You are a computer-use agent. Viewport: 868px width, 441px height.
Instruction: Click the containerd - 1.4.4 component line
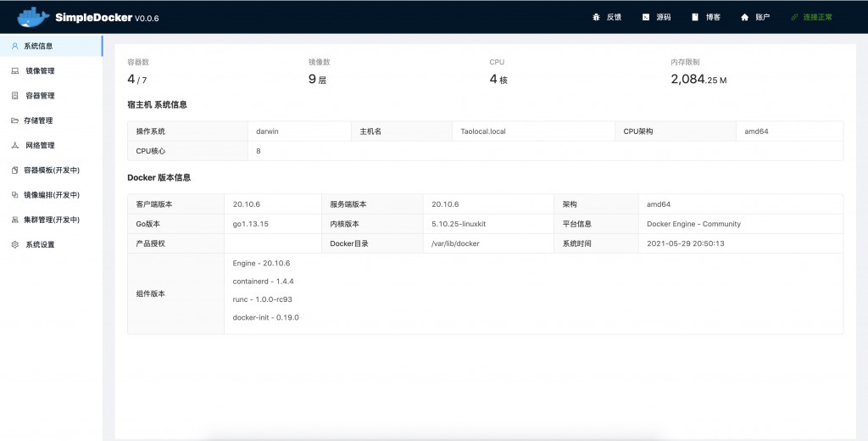click(x=263, y=282)
